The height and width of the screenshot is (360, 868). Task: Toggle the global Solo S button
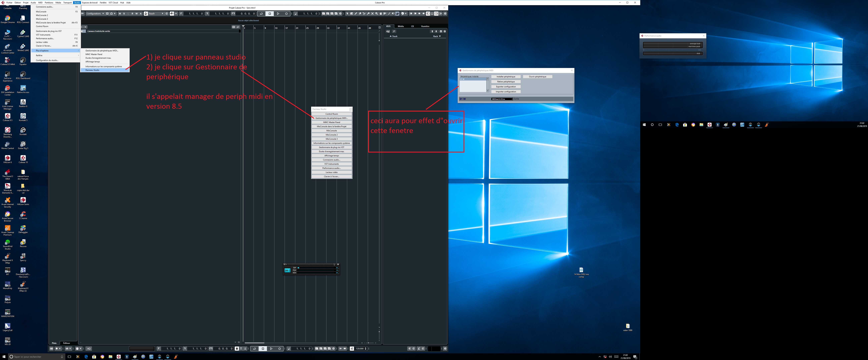tap(124, 13)
